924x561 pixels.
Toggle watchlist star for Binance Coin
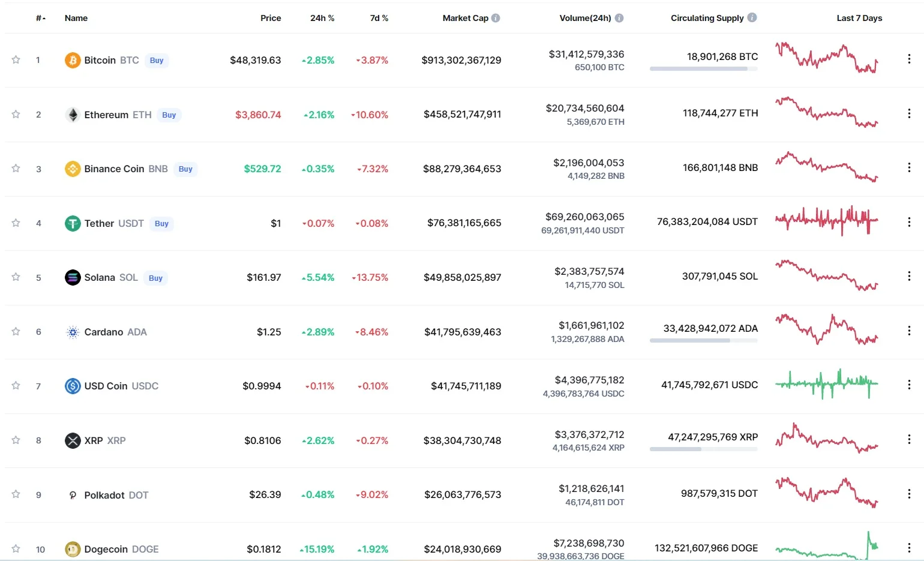(x=16, y=169)
